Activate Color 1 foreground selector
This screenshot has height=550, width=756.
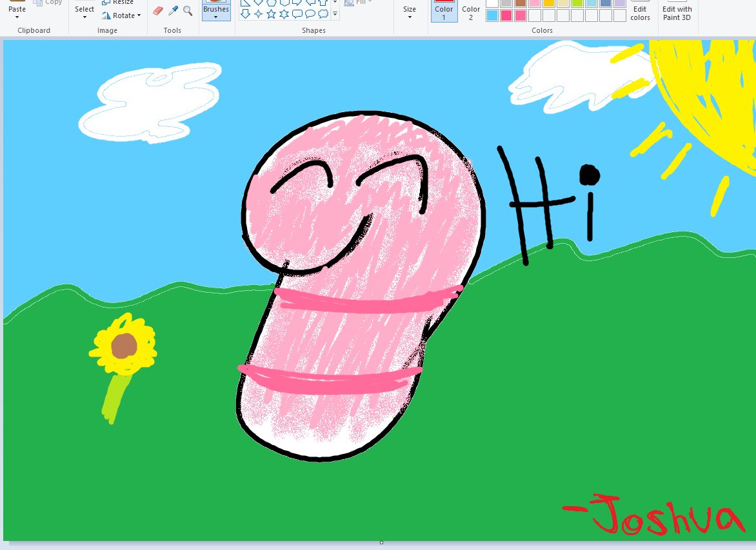click(444, 11)
